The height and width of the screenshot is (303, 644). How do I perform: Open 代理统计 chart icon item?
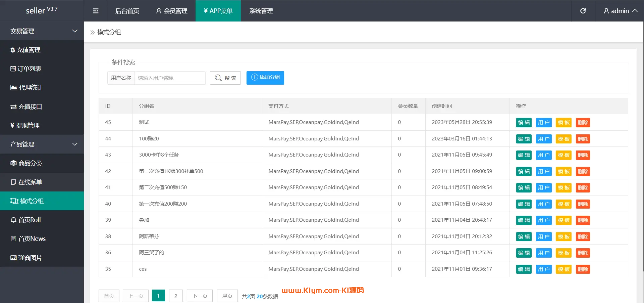26,88
